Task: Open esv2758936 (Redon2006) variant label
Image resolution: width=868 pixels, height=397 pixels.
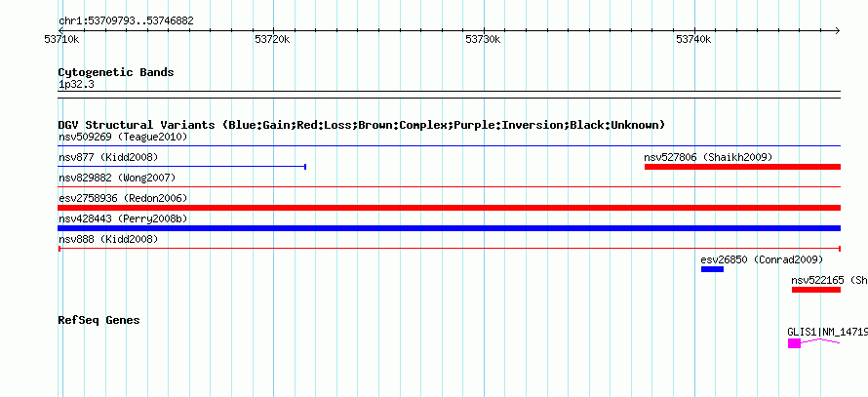Action: [123, 198]
